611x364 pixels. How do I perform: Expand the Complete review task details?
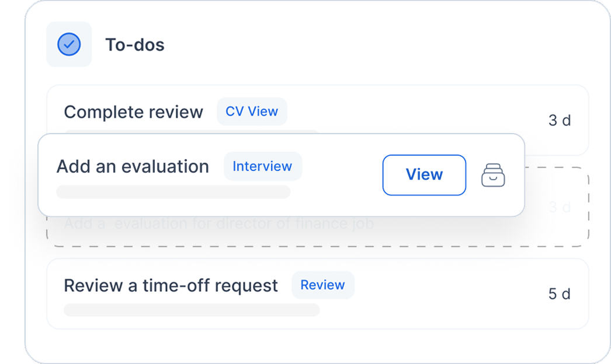click(x=134, y=112)
